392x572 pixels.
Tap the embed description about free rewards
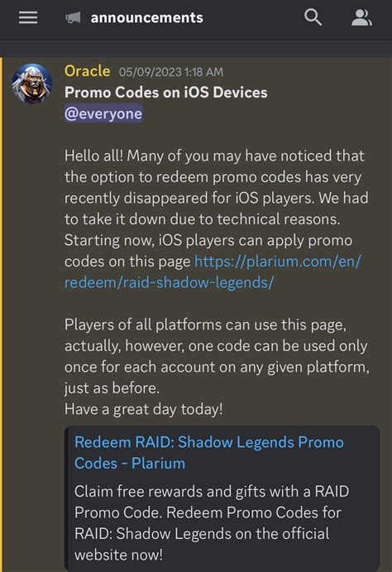coord(212,523)
